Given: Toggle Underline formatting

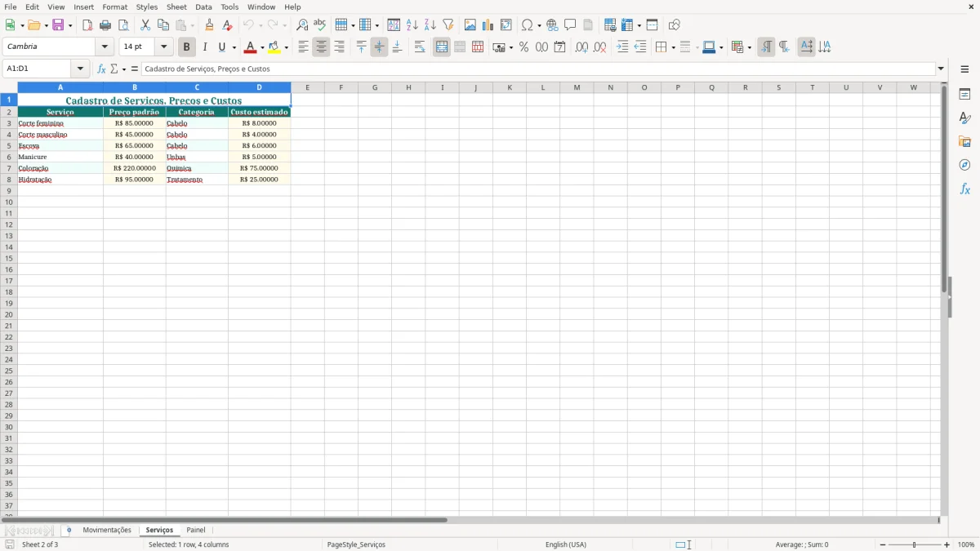Looking at the screenshot, I should pyautogui.click(x=221, y=47).
